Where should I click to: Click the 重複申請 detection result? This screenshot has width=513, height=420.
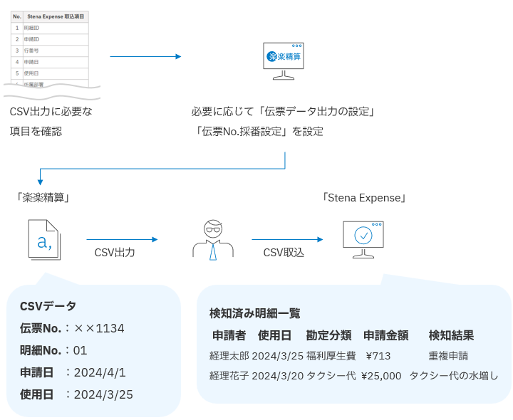point(448,355)
